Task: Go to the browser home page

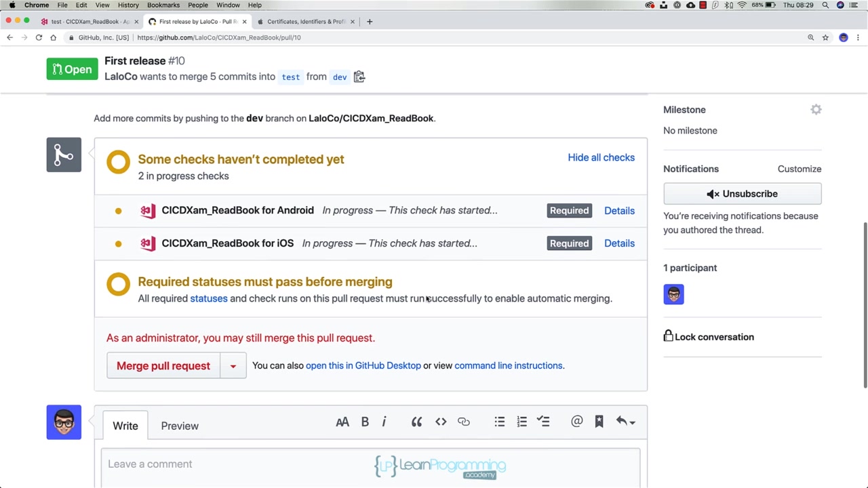Action: 53,37
